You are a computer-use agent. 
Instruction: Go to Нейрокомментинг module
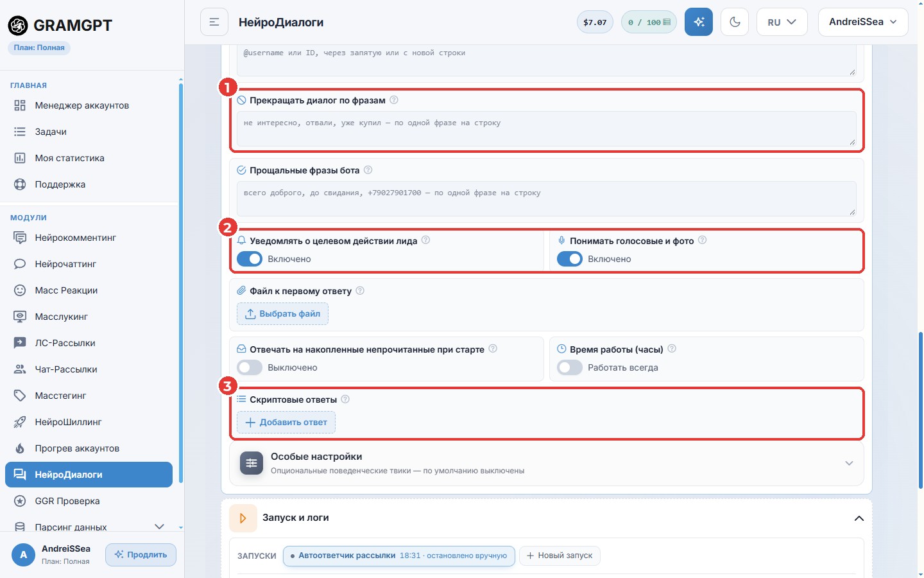point(89,238)
